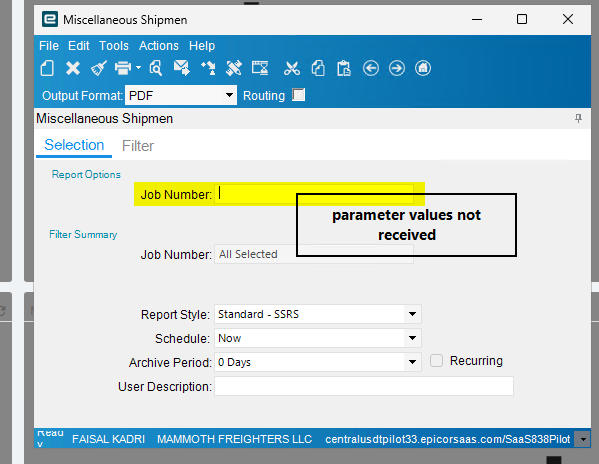Check the Recurring checkbox
This screenshot has width=599, height=464.
[436, 361]
